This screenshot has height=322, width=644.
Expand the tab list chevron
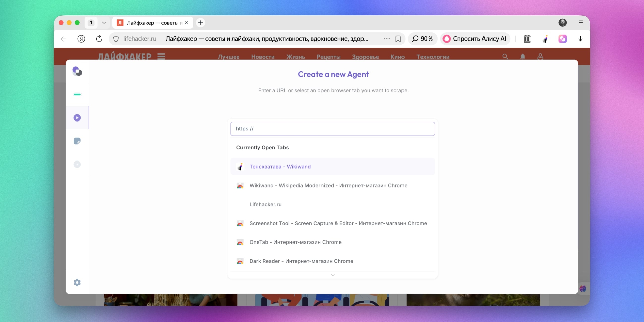[x=104, y=23]
